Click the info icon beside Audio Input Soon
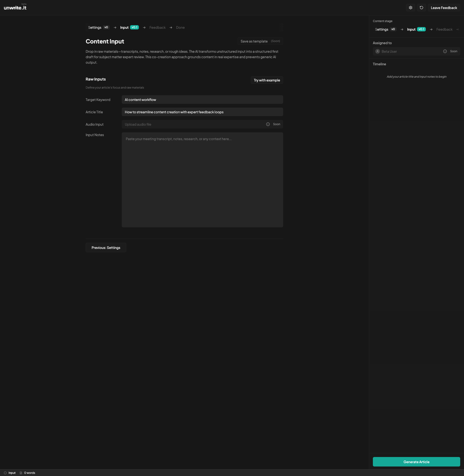This screenshot has width=464, height=476. 268,124
